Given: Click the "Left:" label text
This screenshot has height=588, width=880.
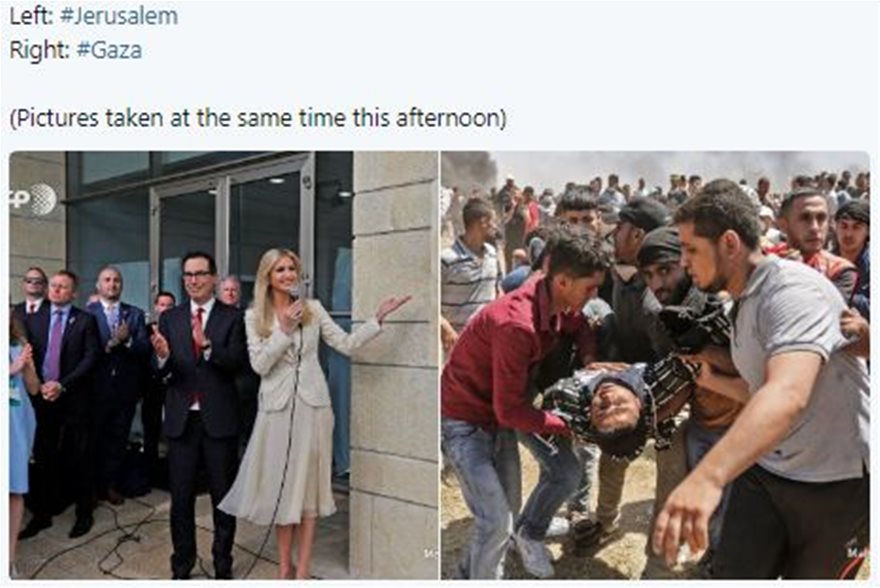Looking at the screenshot, I should 31,16.
